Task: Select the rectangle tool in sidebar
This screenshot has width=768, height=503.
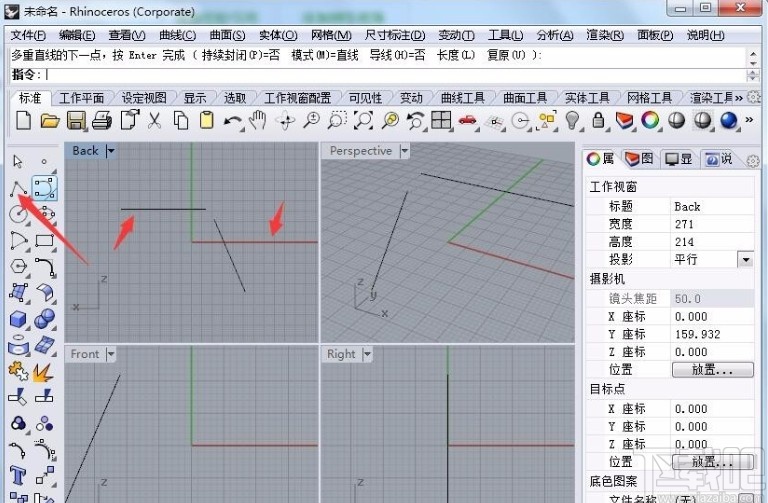Action: coord(45,240)
